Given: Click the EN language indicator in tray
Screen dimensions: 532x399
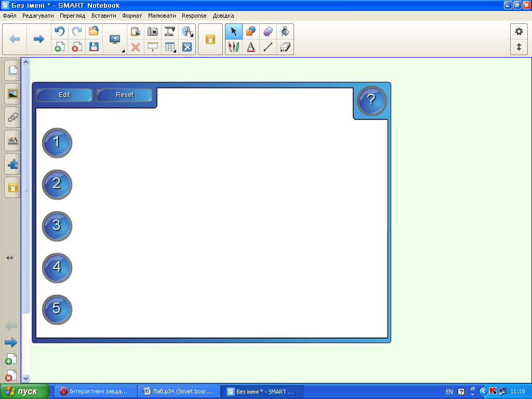Looking at the screenshot, I should tap(449, 392).
